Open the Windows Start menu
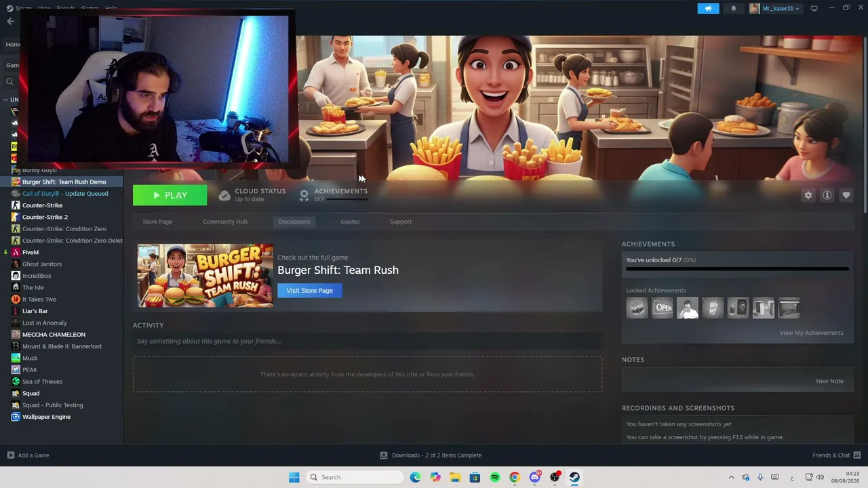Image resolution: width=868 pixels, height=488 pixels. [x=294, y=477]
